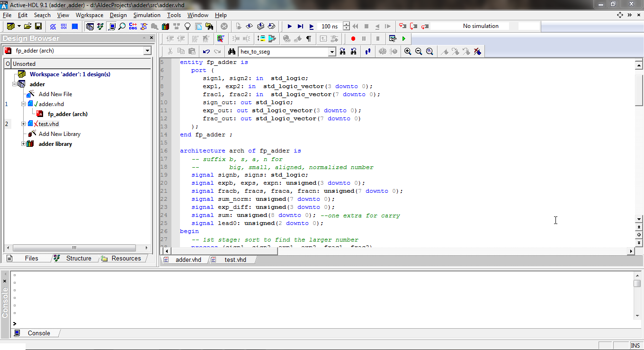This screenshot has height=350, width=644.
Task: Click the Zoom In magnifier icon
Action: coord(408,51)
